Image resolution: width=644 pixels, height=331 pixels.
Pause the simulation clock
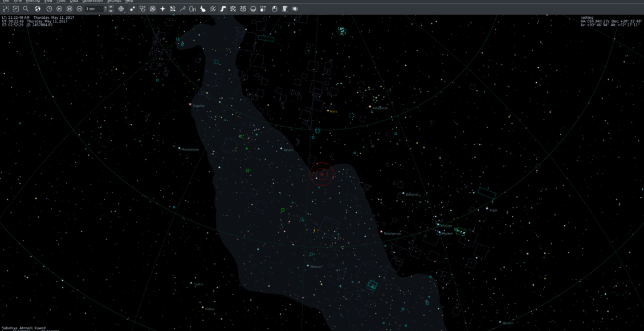69,9
